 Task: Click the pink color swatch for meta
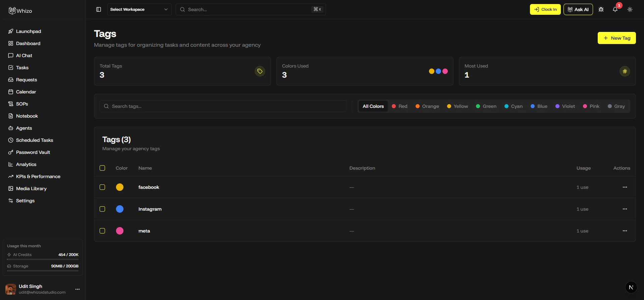120,231
